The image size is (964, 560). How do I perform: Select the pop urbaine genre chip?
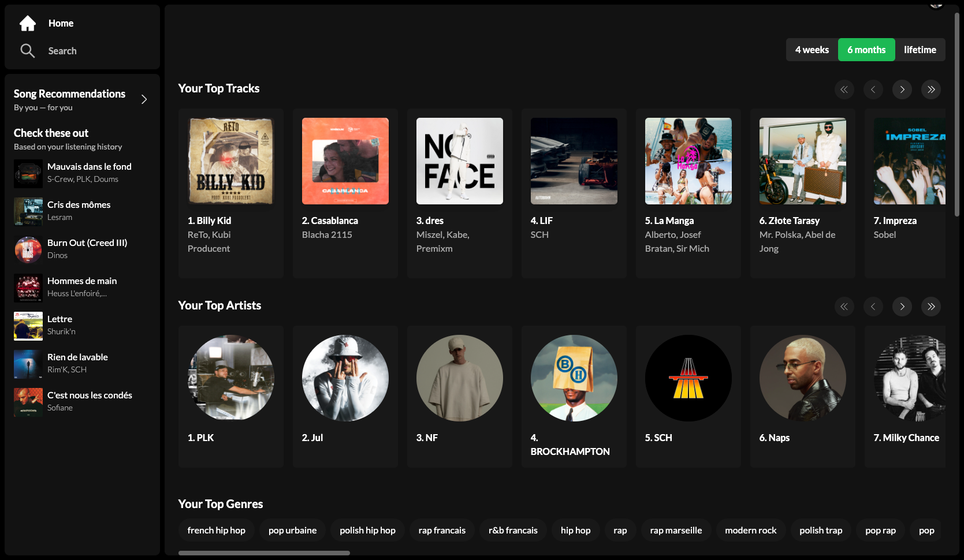(x=292, y=530)
